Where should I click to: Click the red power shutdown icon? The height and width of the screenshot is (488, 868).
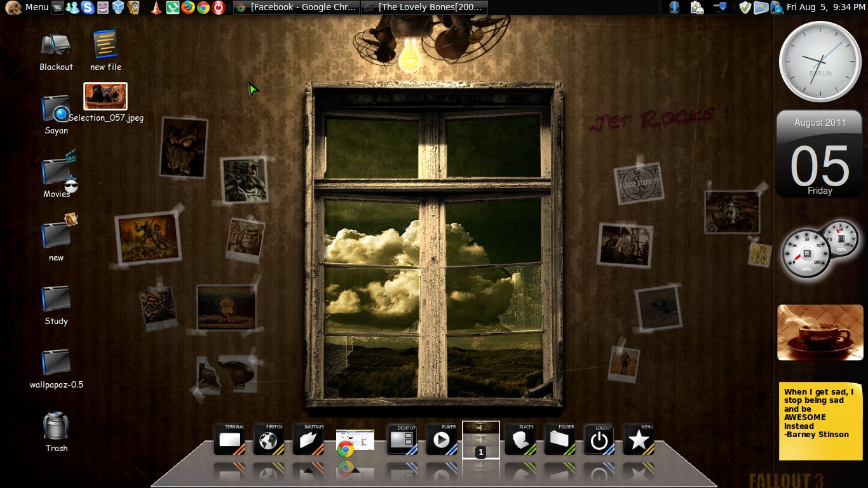[218, 8]
